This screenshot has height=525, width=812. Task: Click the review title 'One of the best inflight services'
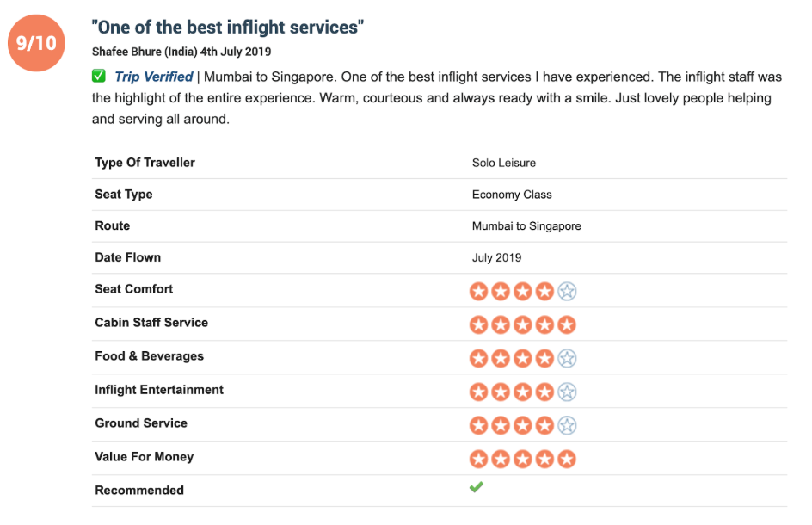(228, 27)
